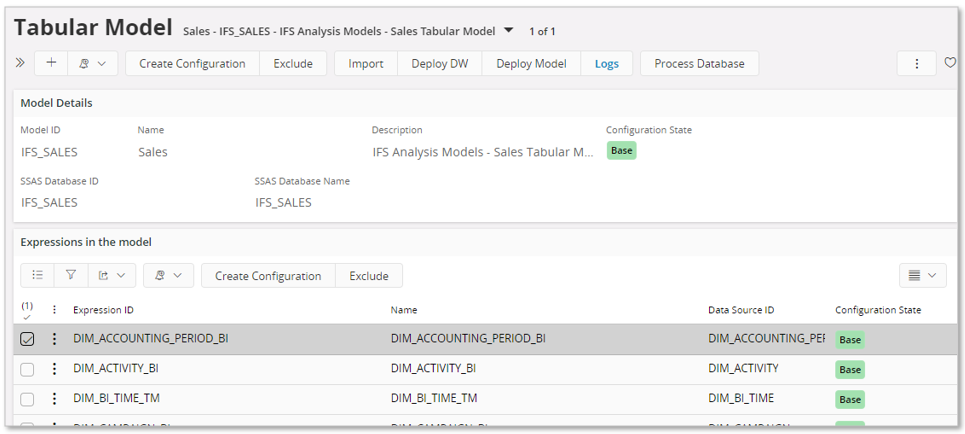Click Exclude in the Expressions toolbar
965x434 pixels.
pos(369,275)
